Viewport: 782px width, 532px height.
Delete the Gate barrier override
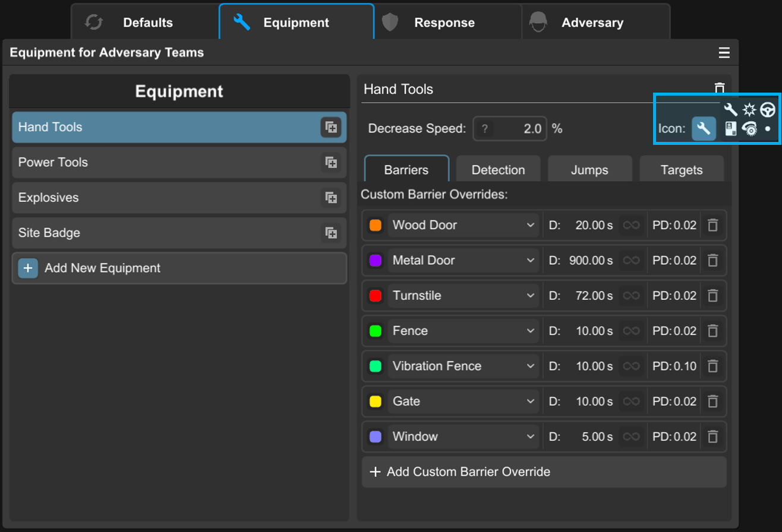pos(713,401)
